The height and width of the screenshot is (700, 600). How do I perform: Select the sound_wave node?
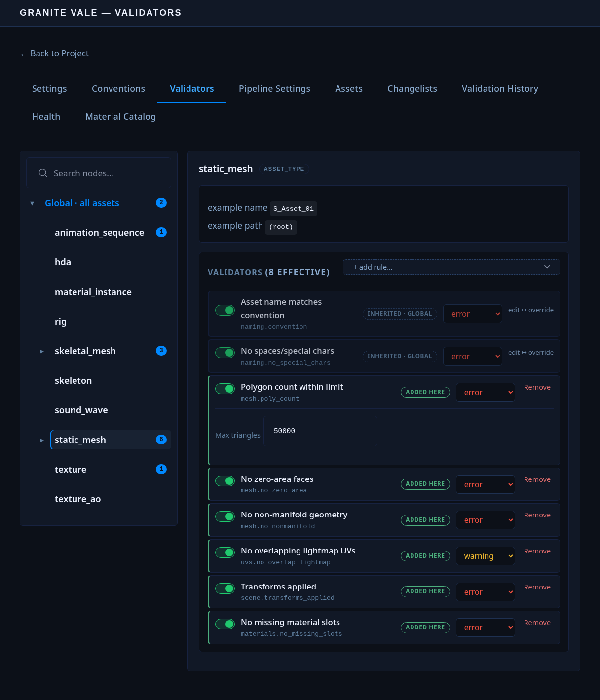[x=81, y=410]
